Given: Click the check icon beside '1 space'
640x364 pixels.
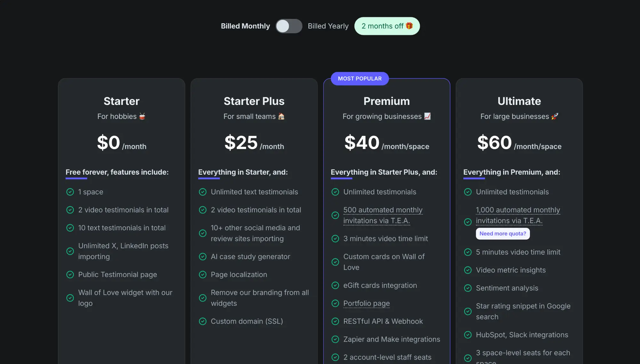Looking at the screenshot, I should click(x=70, y=192).
